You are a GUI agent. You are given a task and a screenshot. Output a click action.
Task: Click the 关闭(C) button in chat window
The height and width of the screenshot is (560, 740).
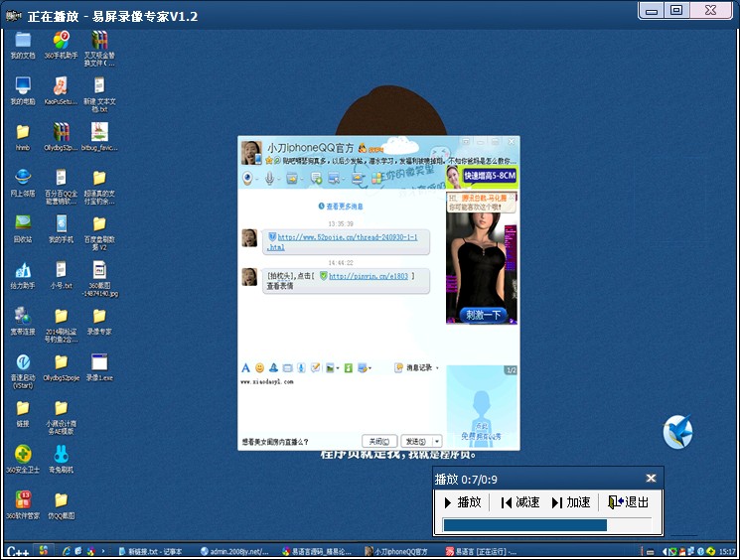click(x=379, y=441)
